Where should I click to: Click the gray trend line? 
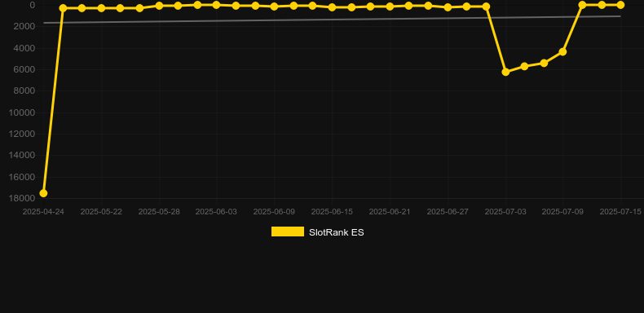coord(332,20)
